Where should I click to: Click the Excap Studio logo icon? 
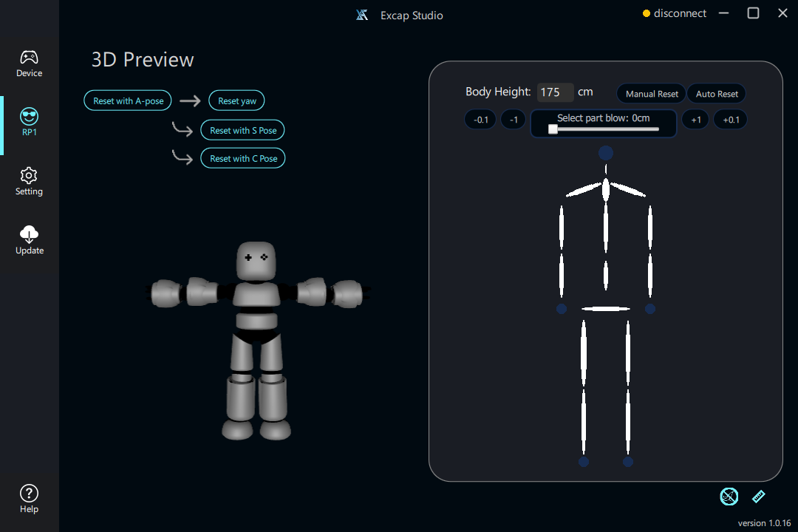point(362,15)
